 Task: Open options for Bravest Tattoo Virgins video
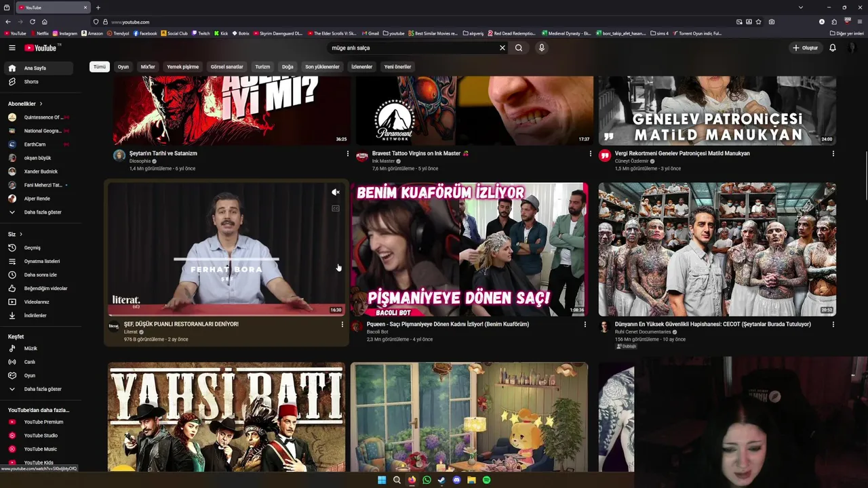point(591,154)
